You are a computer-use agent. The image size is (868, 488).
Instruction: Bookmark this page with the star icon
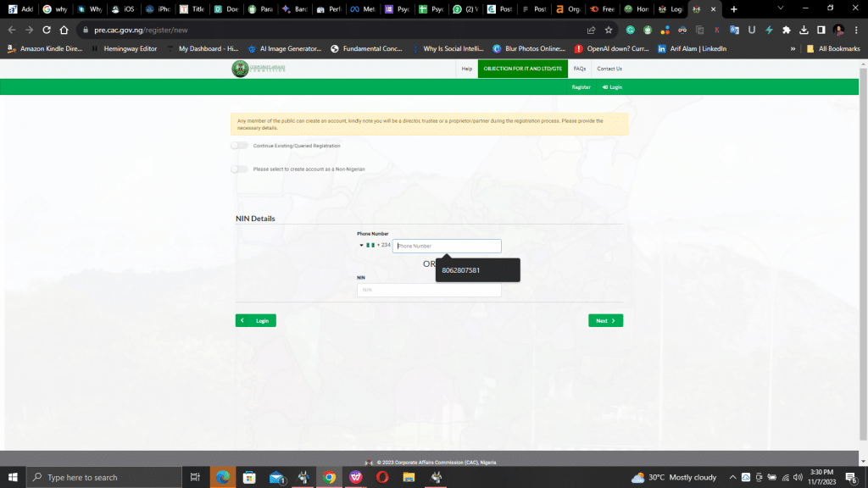pyautogui.click(x=608, y=30)
